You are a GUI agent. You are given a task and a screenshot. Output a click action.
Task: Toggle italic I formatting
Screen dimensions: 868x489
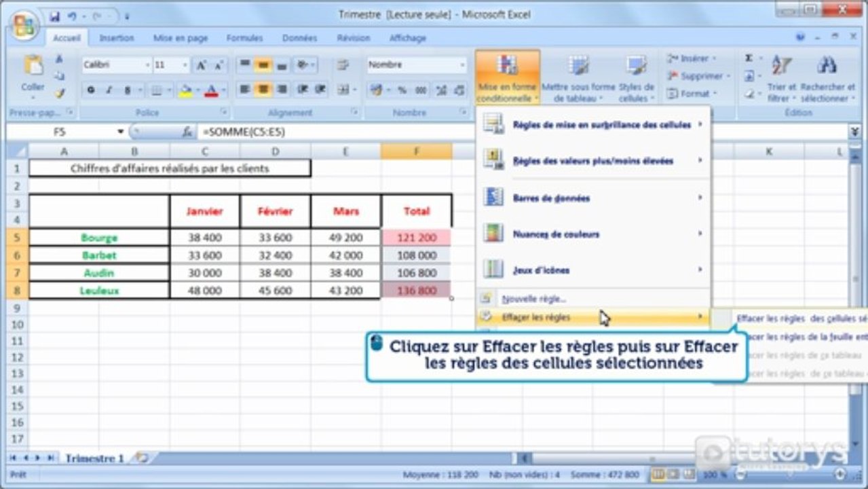109,90
